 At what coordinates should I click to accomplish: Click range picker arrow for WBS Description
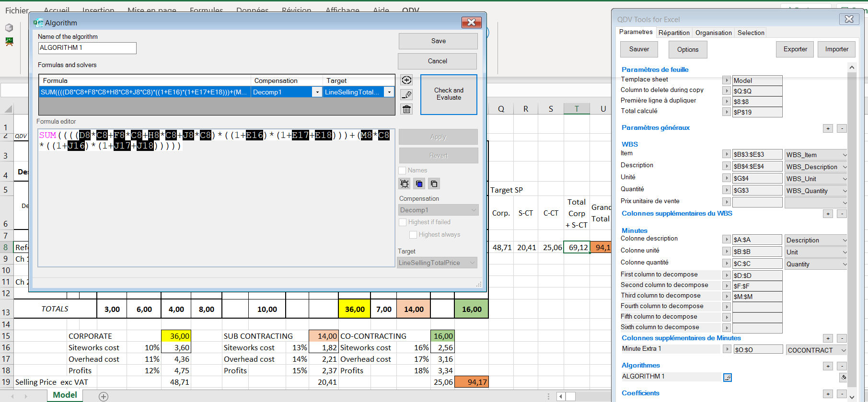(727, 166)
